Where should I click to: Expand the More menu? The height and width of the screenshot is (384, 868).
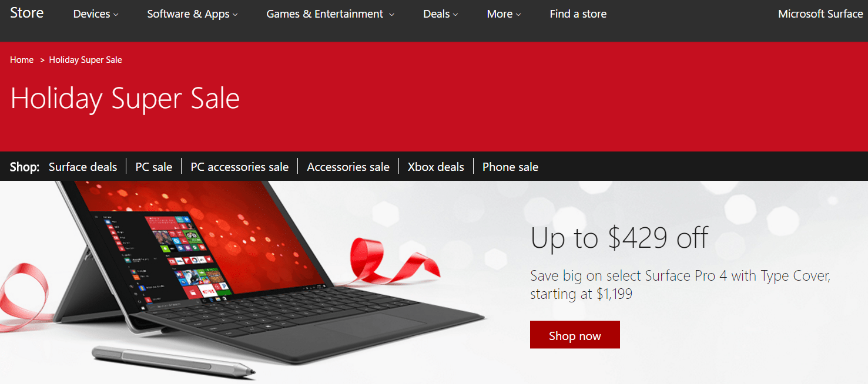pos(504,14)
